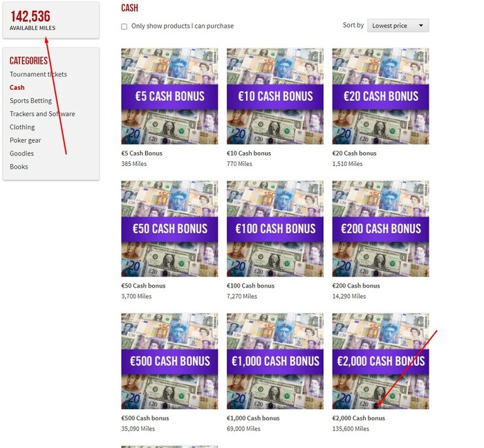This screenshot has width=484, height=448.
Task: Open Goodies category
Action: coord(21,153)
